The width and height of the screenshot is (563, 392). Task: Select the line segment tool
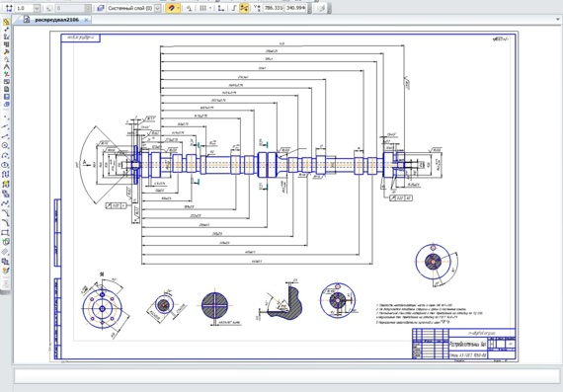coord(5,136)
